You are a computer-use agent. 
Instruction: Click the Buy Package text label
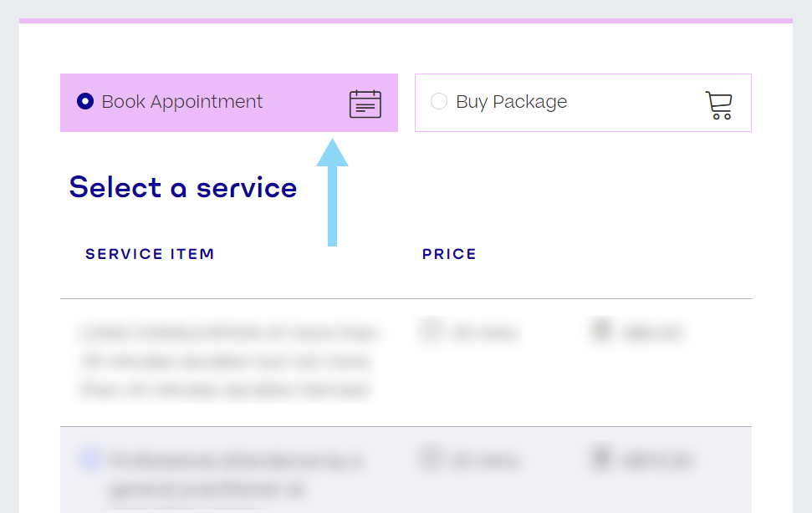pos(511,102)
